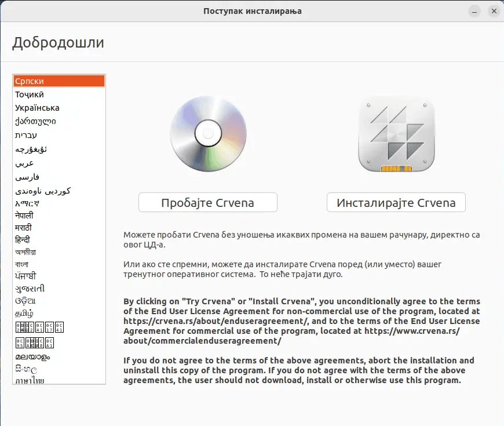Select தமிழ் language
Viewport: 504px width, 426px height.
[x=59, y=313]
